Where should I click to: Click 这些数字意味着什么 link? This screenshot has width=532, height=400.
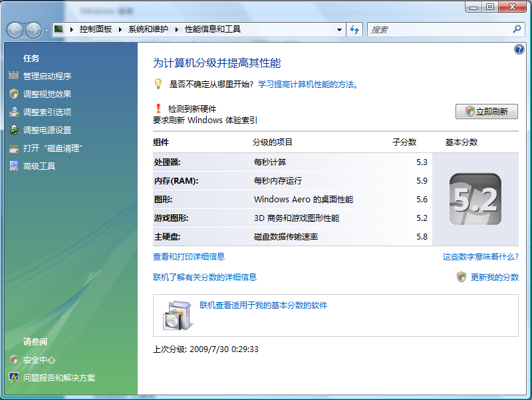coord(480,256)
